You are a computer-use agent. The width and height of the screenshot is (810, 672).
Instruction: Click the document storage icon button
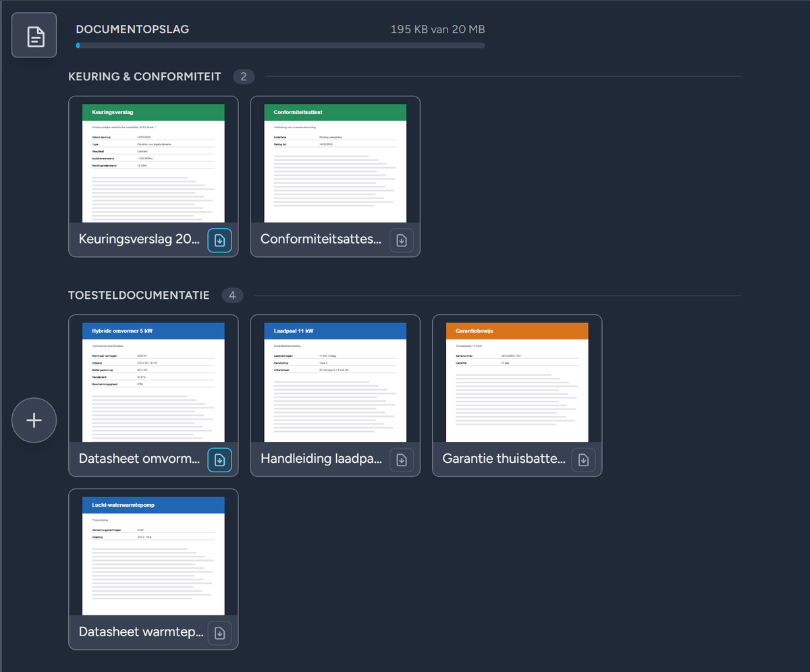[34, 36]
